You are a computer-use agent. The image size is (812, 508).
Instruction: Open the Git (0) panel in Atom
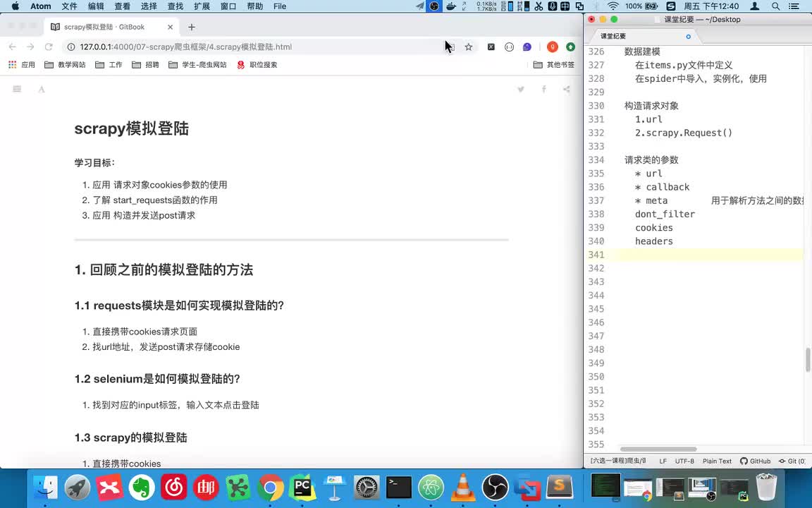click(792, 461)
